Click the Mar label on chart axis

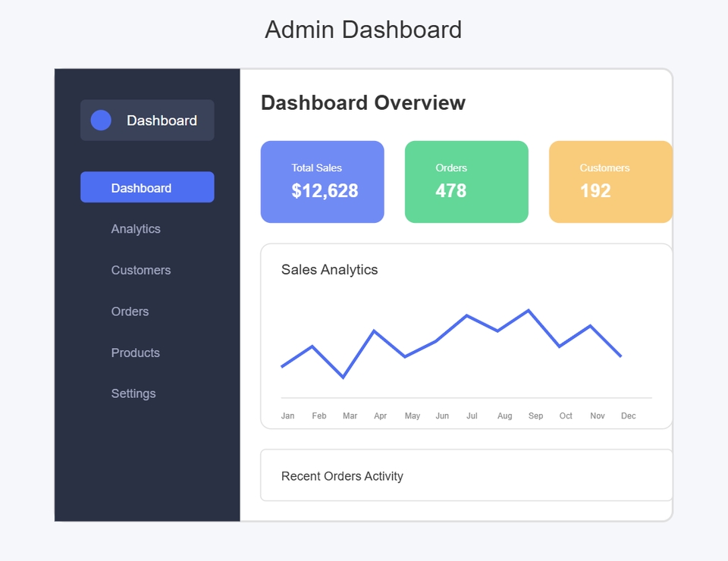click(350, 415)
